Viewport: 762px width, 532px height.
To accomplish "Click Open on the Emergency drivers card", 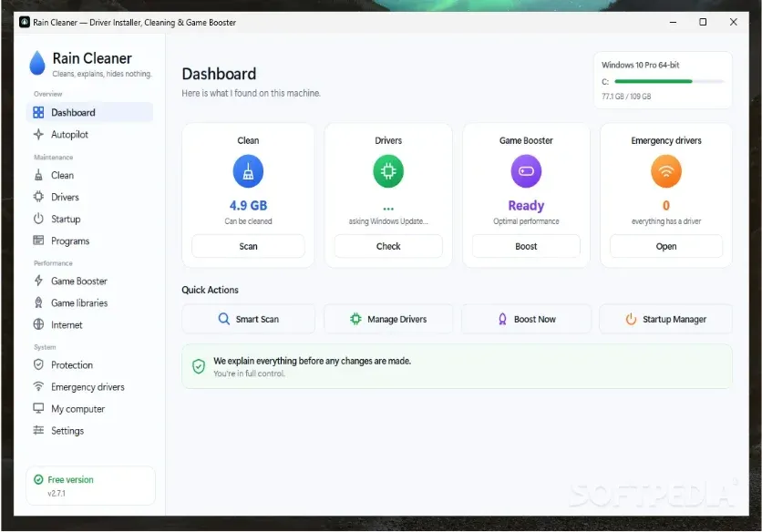I will pyautogui.click(x=666, y=246).
